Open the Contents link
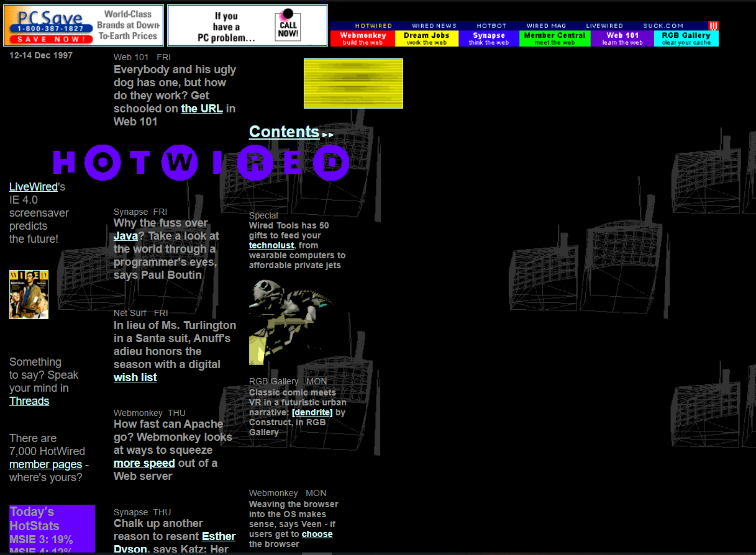 284,132
